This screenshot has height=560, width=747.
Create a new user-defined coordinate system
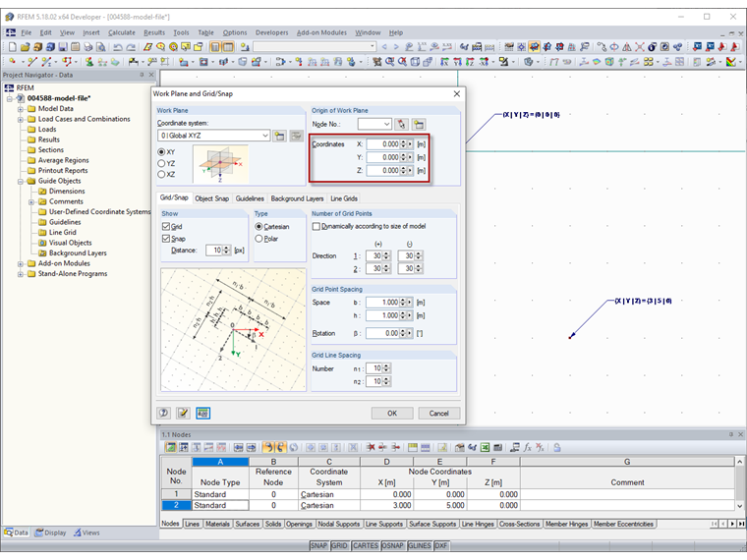click(280, 136)
